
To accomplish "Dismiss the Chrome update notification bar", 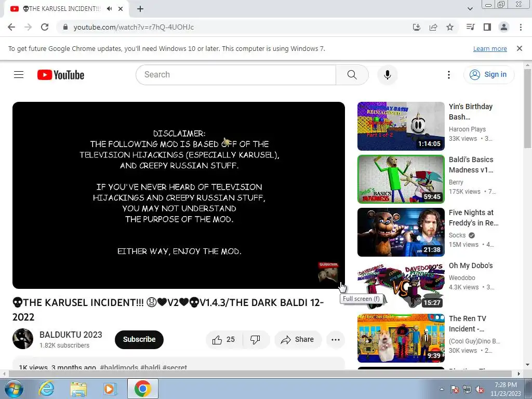I will pyautogui.click(x=519, y=48).
